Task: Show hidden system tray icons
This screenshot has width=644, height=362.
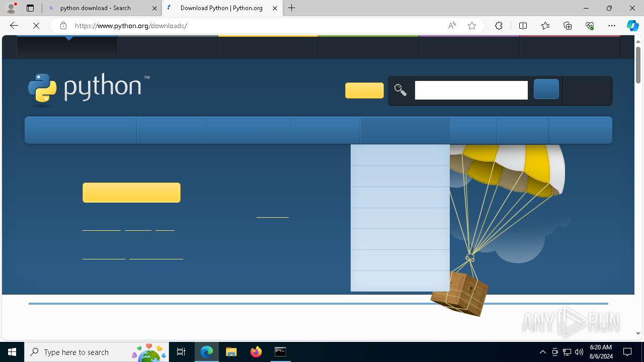Action: 542,352
